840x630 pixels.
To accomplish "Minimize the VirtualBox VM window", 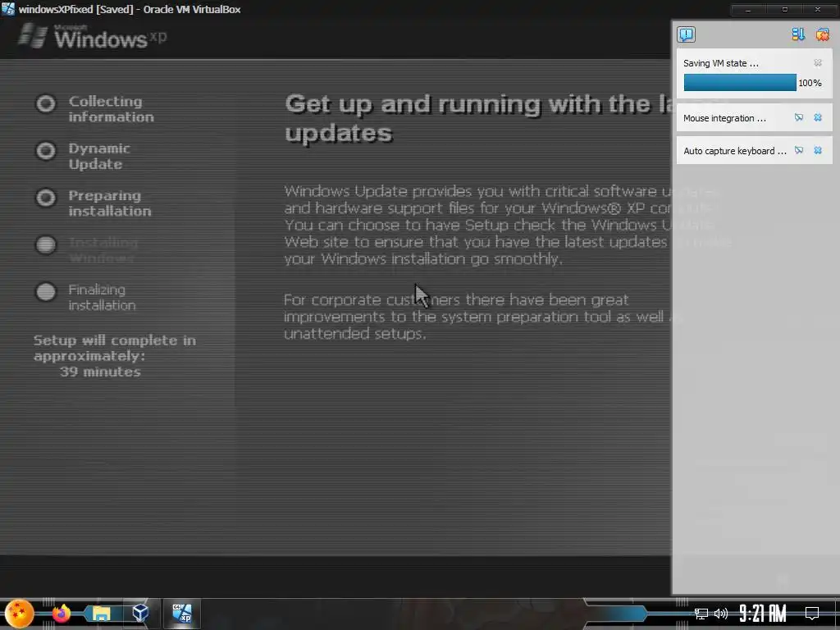I will [748, 9].
